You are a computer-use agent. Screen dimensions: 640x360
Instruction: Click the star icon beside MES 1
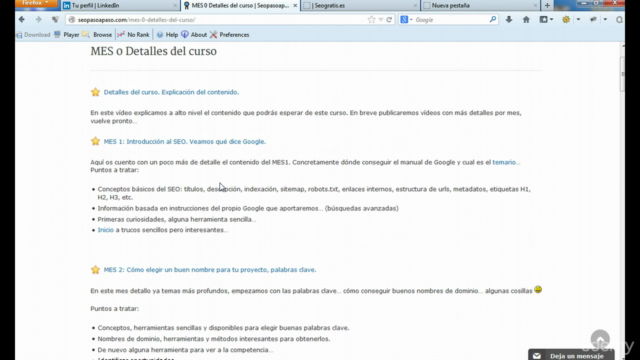click(x=95, y=141)
